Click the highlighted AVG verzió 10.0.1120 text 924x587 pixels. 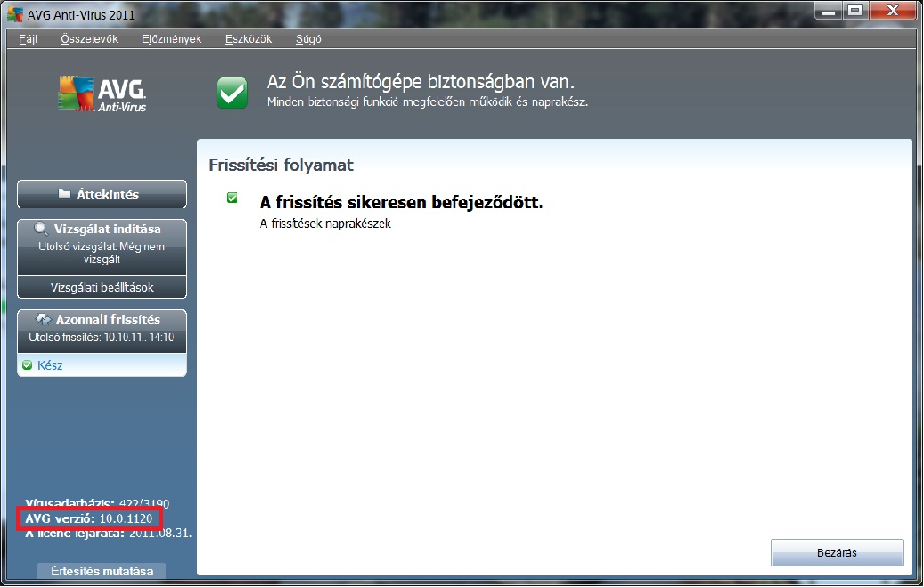pyautogui.click(x=89, y=518)
